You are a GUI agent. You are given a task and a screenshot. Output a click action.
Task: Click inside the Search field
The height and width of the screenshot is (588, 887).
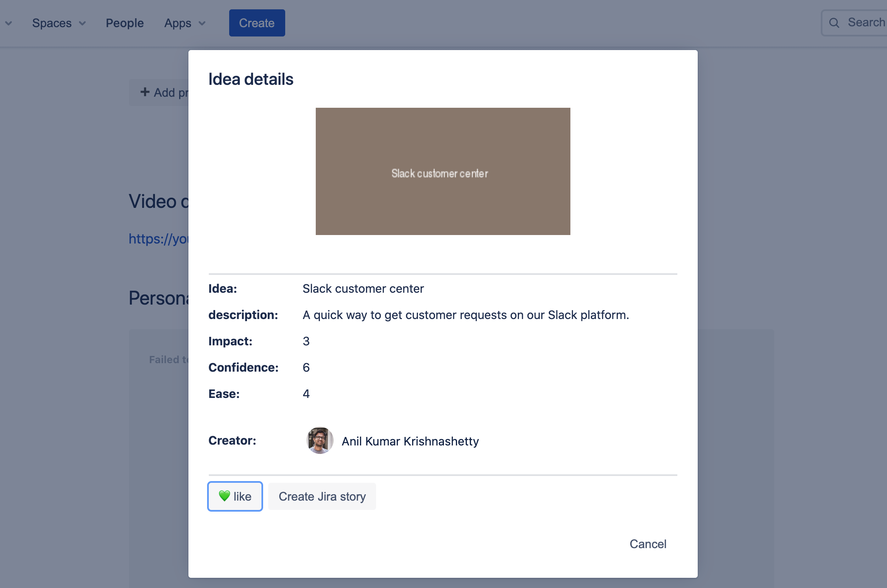[866, 22]
